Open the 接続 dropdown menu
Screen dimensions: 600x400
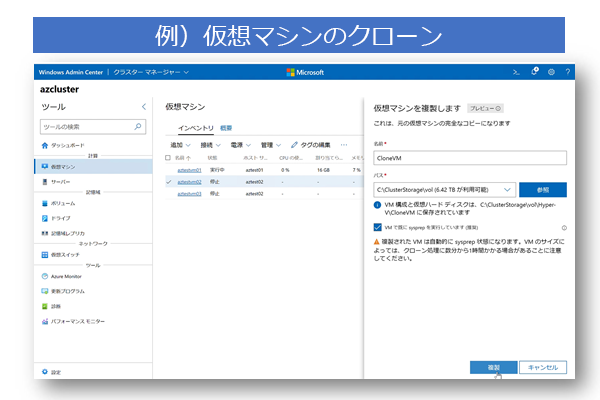(x=210, y=145)
